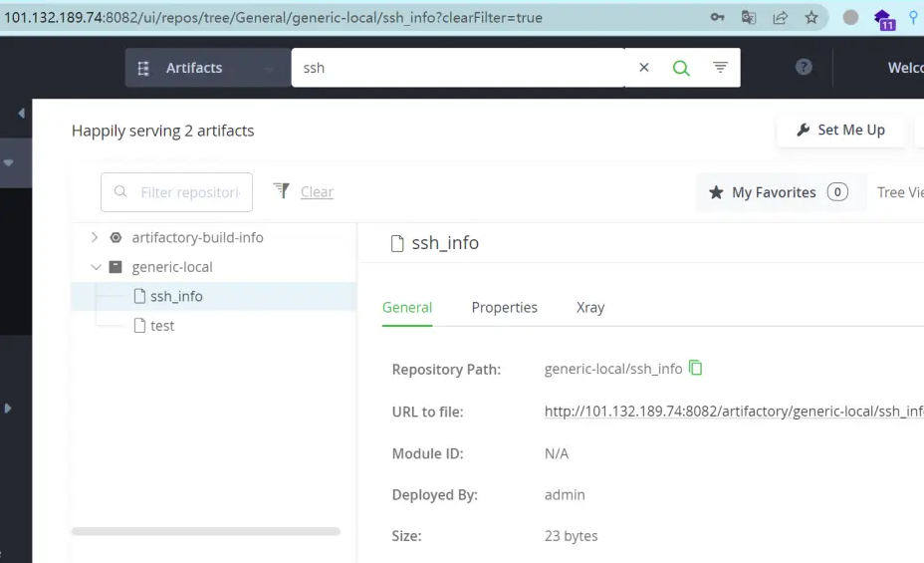
Task: Click the tree panel horizontal scrollbar
Action: point(206,531)
